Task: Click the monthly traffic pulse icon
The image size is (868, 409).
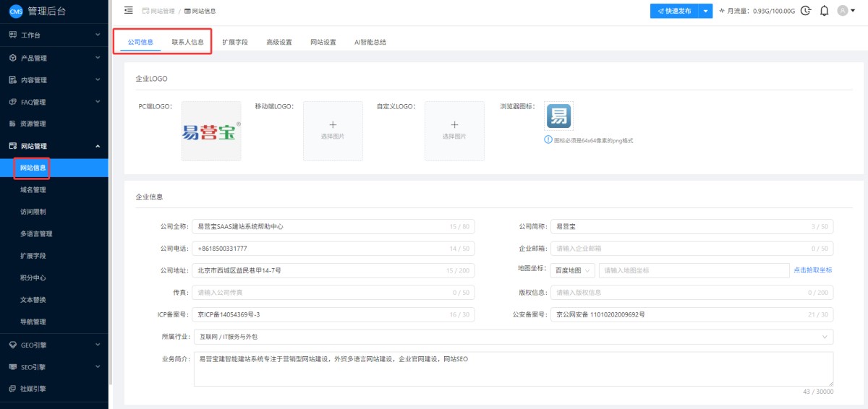Action: (722, 11)
